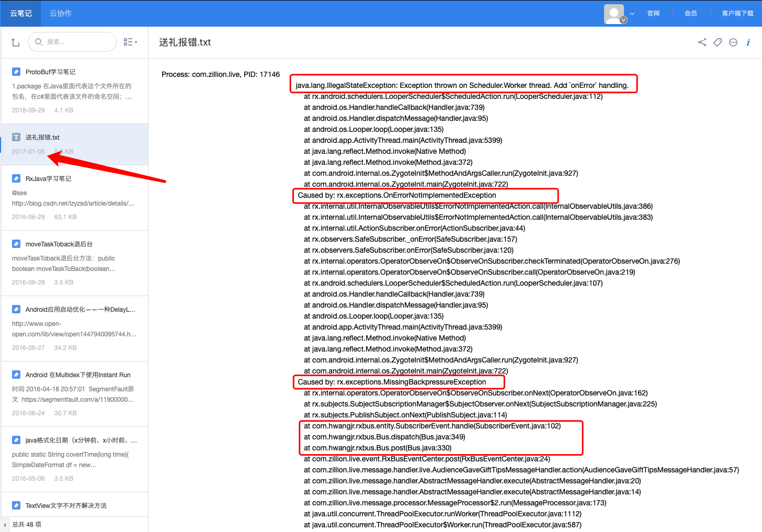762x532 pixels.
Task: Open the ProtoBuf学习笔记 note
Action: click(x=75, y=91)
